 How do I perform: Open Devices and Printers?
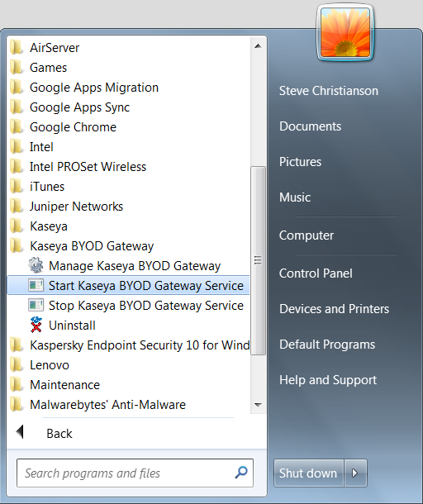335,309
